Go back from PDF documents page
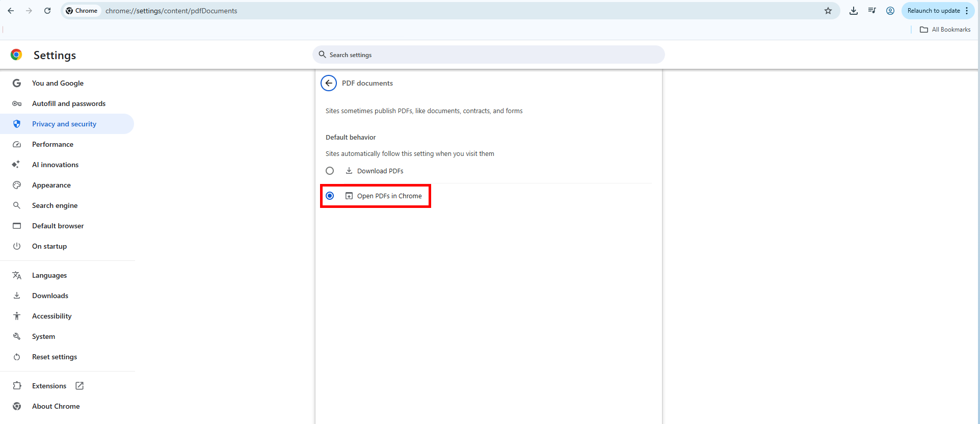This screenshot has width=980, height=424. (329, 83)
